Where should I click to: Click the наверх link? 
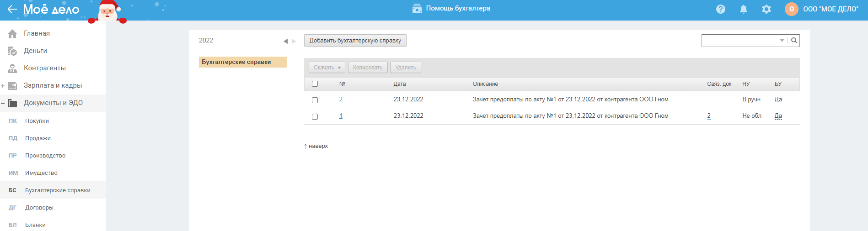[318, 146]
